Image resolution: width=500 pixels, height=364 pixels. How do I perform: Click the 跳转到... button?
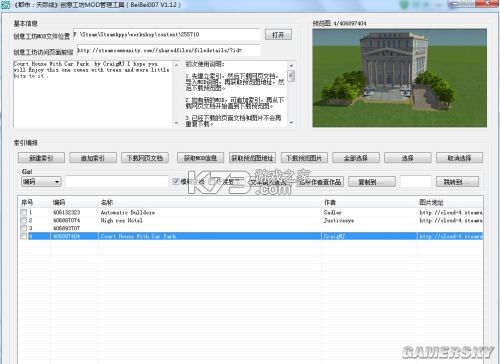pyautogui.click(x=457, y=182)
